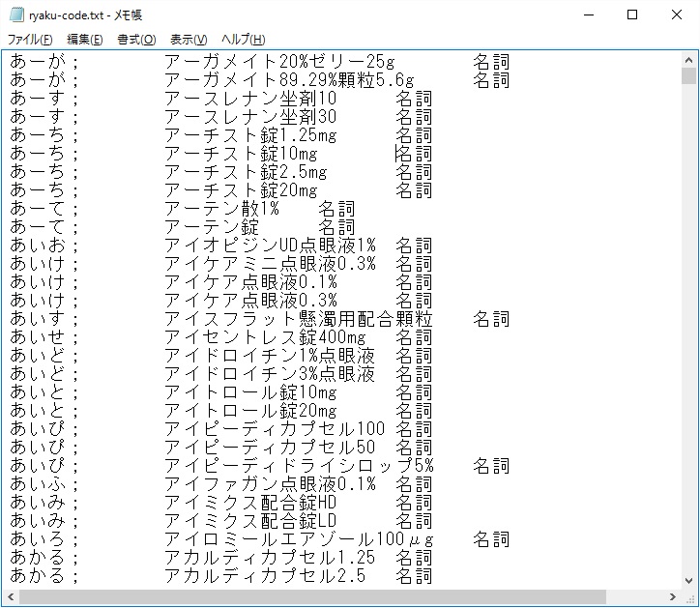Image resolution: width=700 pixels, height=608 pixels.
Task: Click the reading あいせ;
Action: click(44, 337)
